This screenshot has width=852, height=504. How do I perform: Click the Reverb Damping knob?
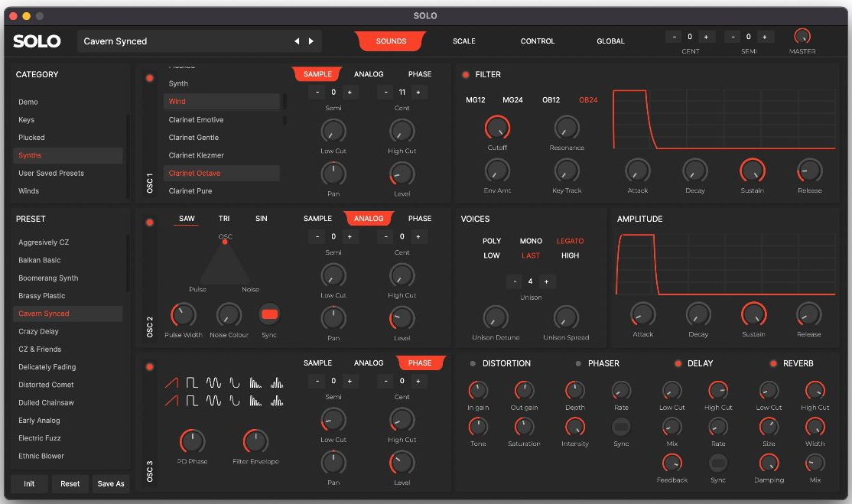[x=769, y=463]
